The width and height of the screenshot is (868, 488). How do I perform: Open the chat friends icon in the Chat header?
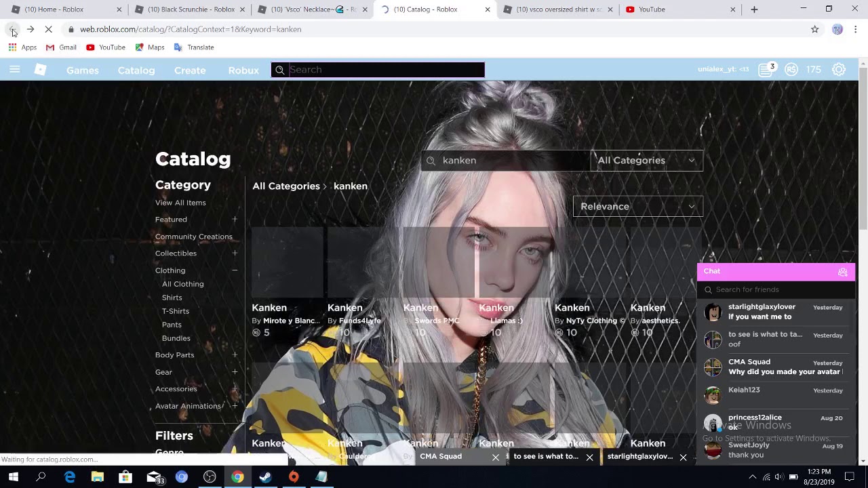tap(842, 272)
